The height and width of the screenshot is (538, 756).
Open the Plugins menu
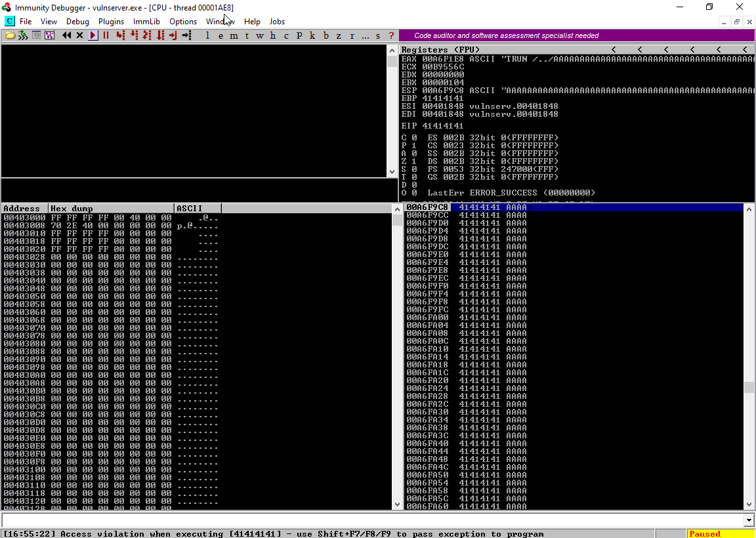click(111, 22)
